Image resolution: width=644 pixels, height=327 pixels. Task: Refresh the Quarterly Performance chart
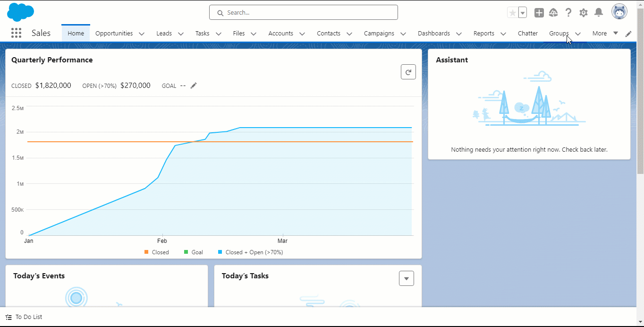408,72
